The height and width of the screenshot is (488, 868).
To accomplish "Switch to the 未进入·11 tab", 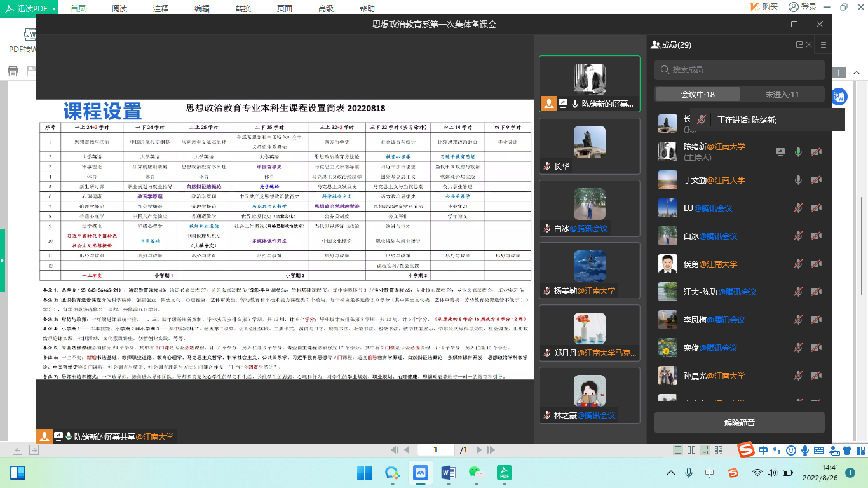I will tap(782, 94).
